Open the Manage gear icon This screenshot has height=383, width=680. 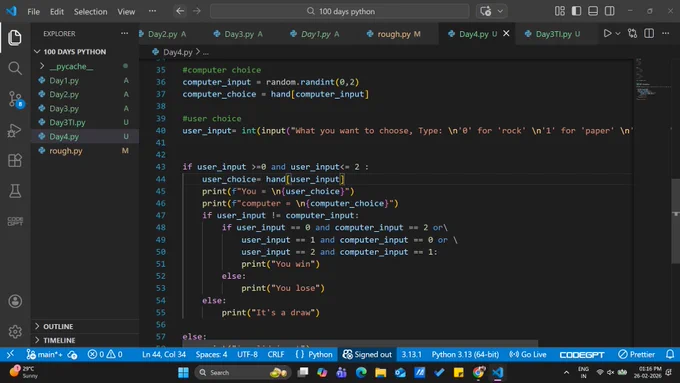[15, 332]
